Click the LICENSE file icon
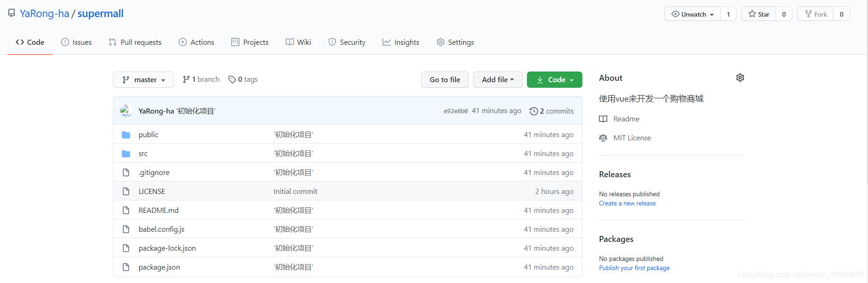The height and width of the screenshot is (283, 868). [126, 191]
